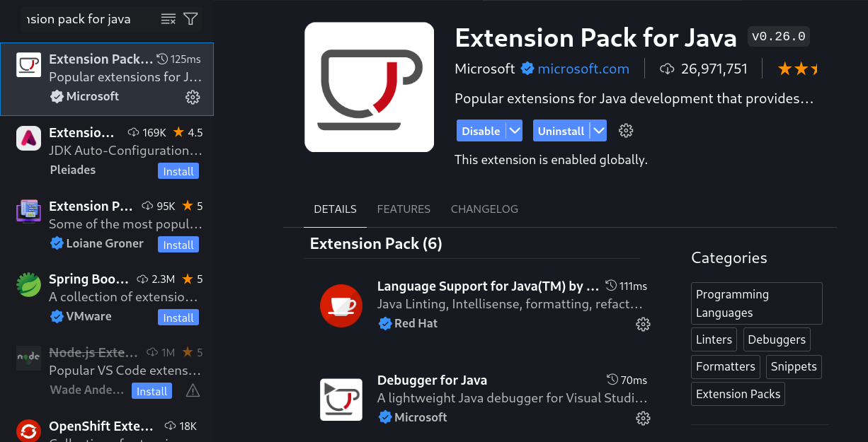
Task: Select the Extension Packs category tag
Action: click(x=738, y=394)
